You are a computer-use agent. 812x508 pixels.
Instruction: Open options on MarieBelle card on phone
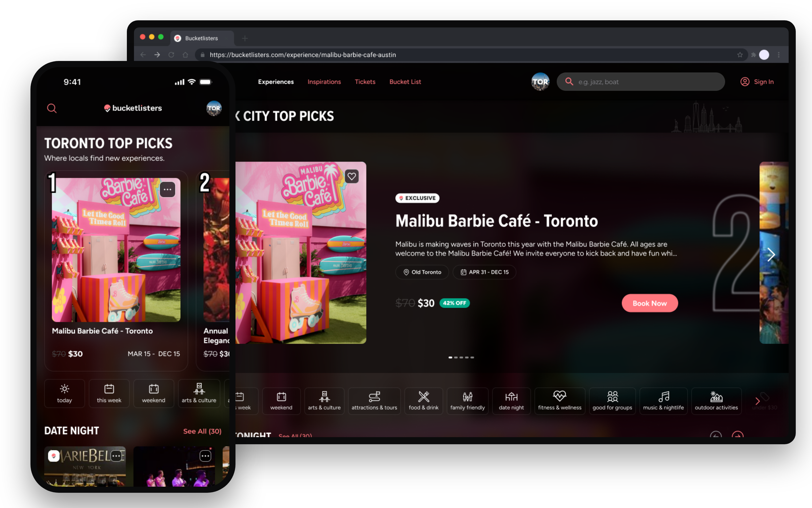116,456
